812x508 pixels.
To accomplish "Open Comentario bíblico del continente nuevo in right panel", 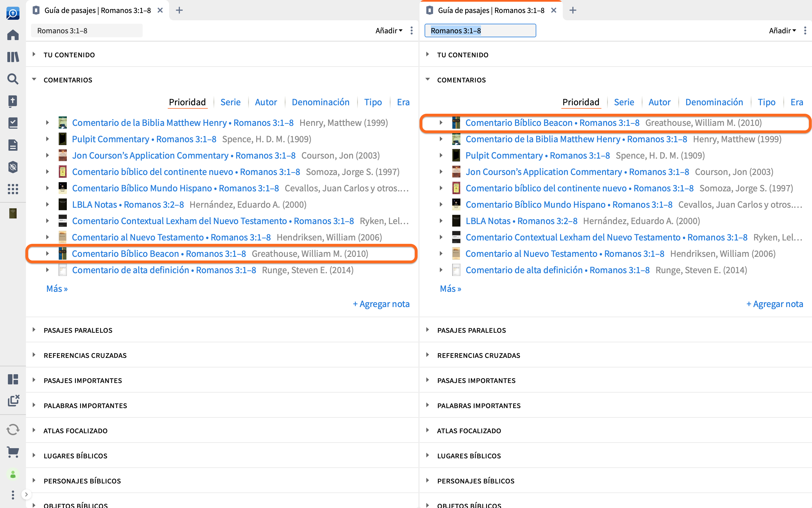I will pyautogui.click(x=580, y=189).
